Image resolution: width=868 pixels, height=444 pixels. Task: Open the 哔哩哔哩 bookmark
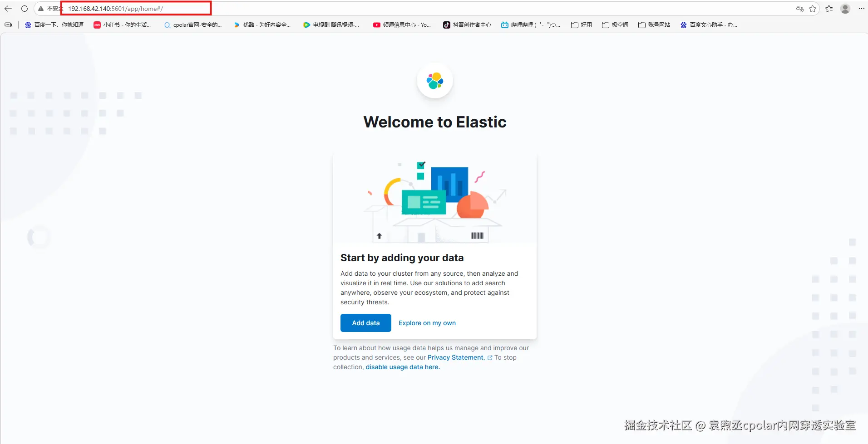(531, 25)
